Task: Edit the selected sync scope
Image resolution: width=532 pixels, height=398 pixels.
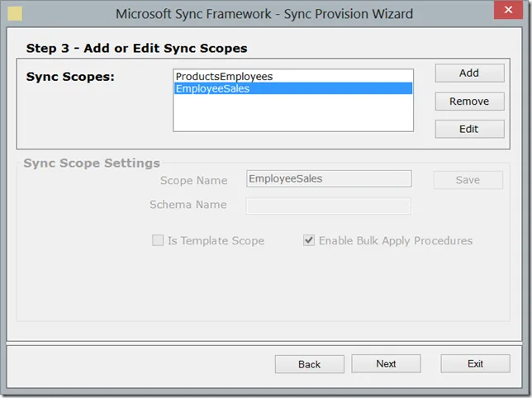Action: pyautogui.click(x=469, y=130)
